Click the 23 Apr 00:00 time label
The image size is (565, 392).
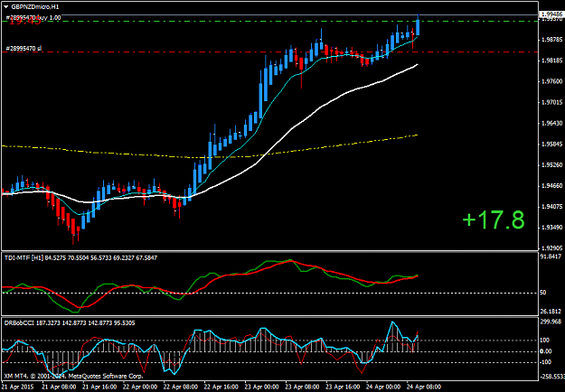[x=261, y=387]
